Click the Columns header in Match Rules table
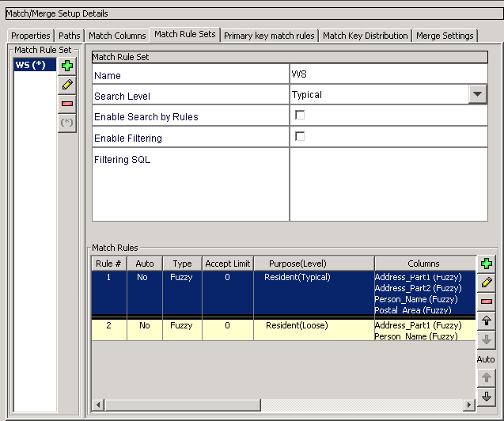Viewport: 504px width, 421px height. [425, 264]
